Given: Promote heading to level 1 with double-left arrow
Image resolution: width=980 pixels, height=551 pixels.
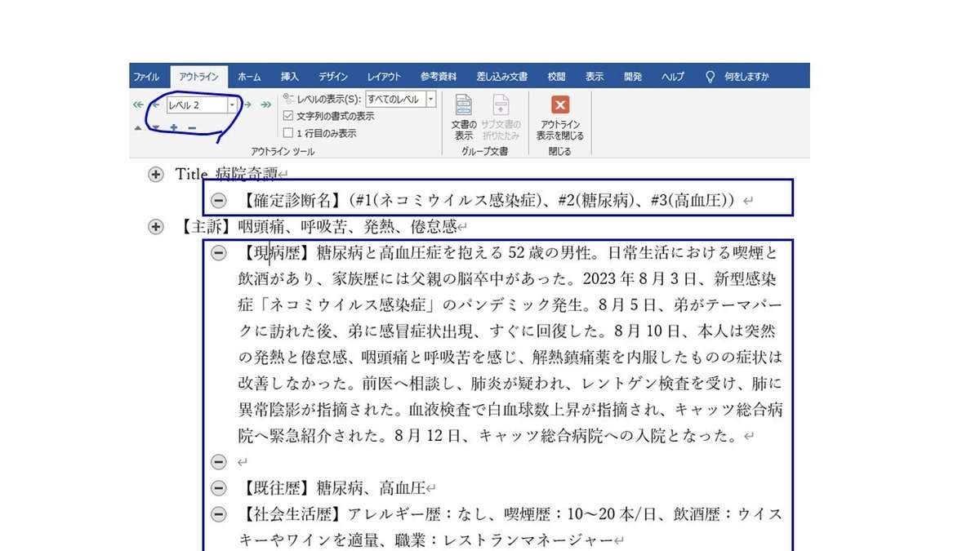Looking at the screenshot, I should click(138, 104).
